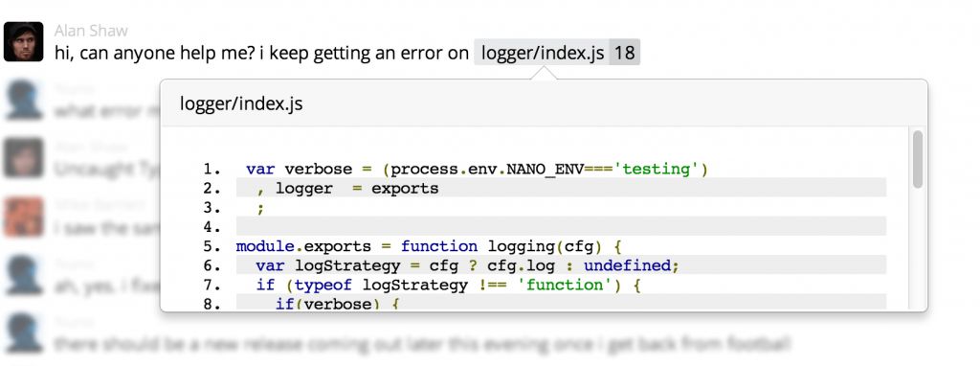This screenshot has height=366, width=980.
Task: Click the 'hi, can anyone help me' message
Action: point(261,54)
